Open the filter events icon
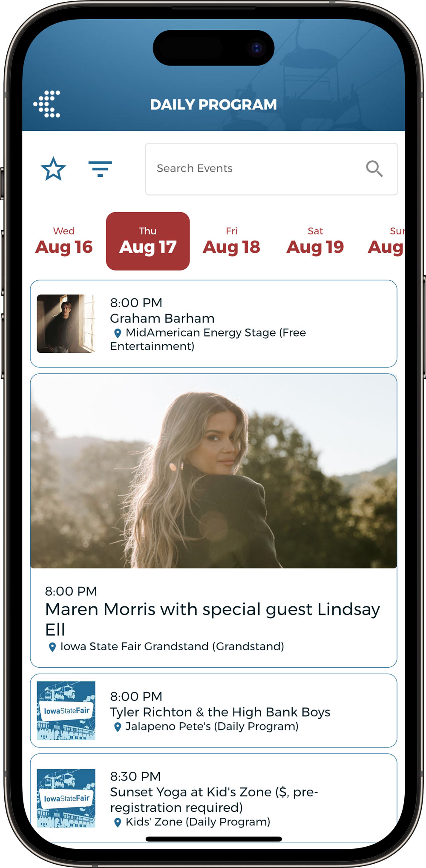426x868 pixels. coord(100,169)
